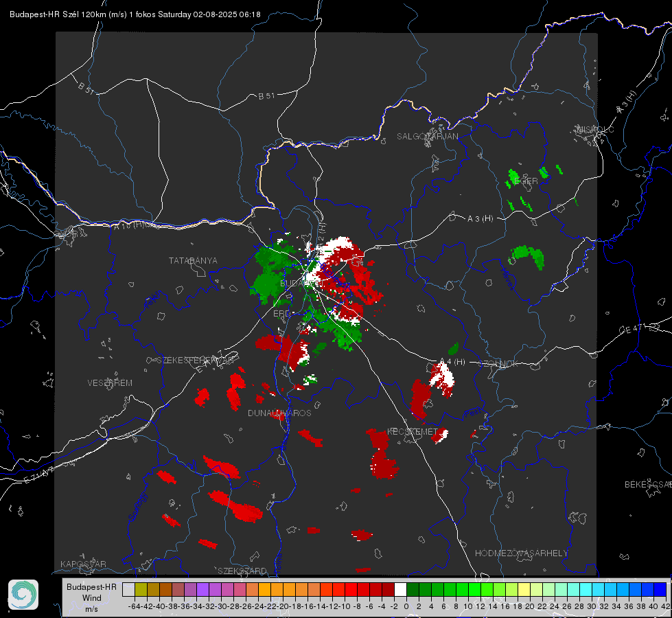This screenshot has height=618, width=672.
Task: Click the Budapest-HR Wind m/s legend label
Action: click(92, 598)
